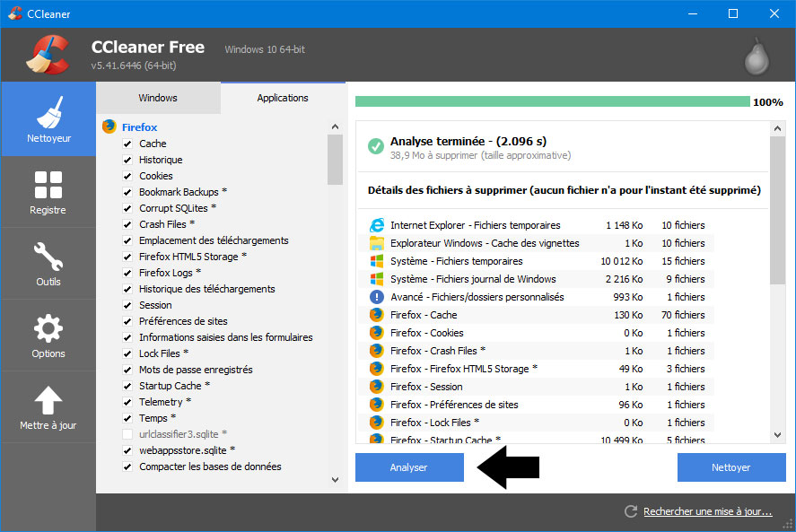Open Mettre à jour upgrade arrow

48,407
